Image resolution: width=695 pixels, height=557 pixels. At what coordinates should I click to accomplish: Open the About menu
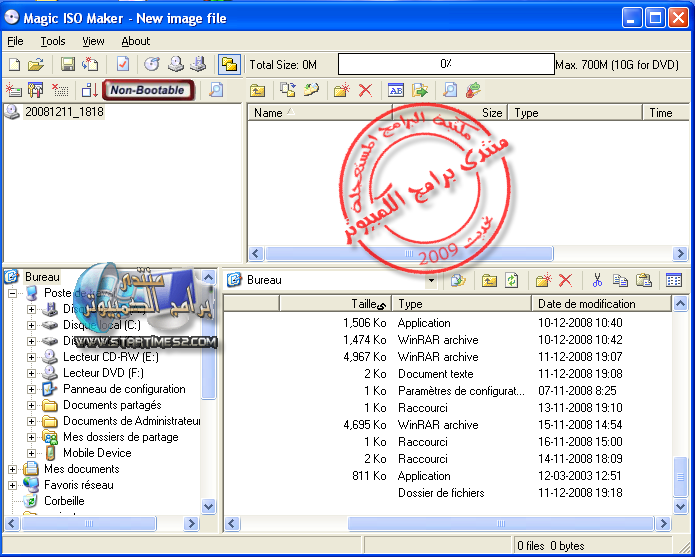(x=136, y=41)
